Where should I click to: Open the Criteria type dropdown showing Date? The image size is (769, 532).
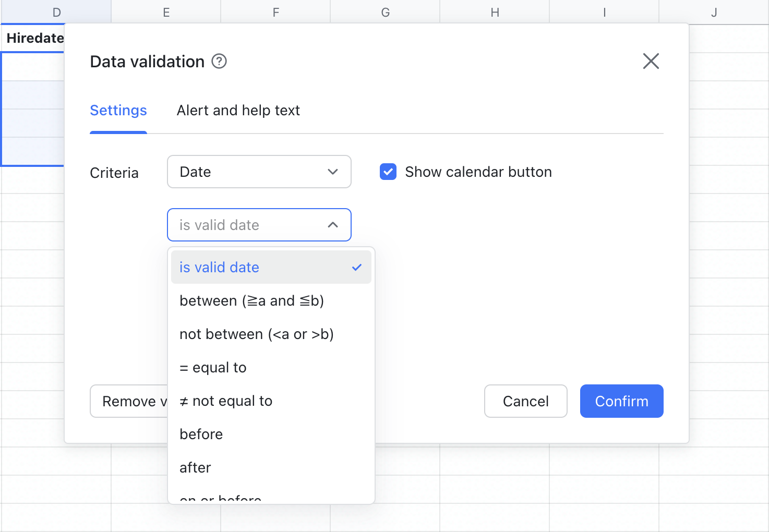click(259, 172)
